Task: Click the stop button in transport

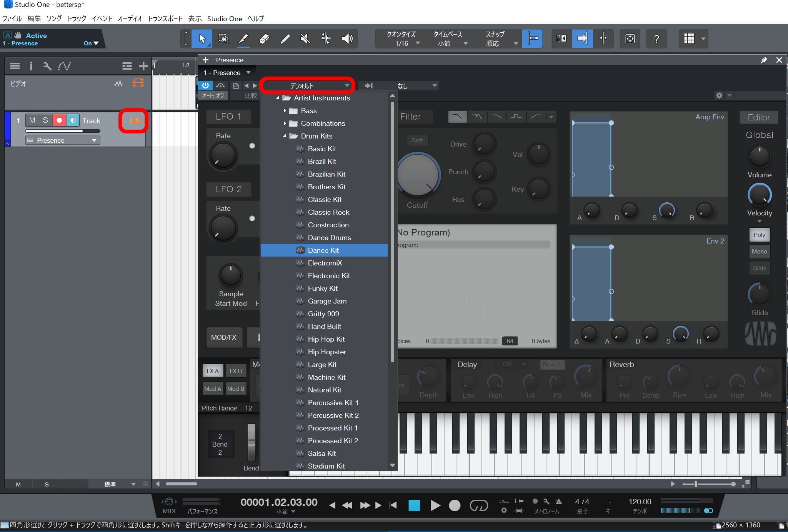Action: 414,505
